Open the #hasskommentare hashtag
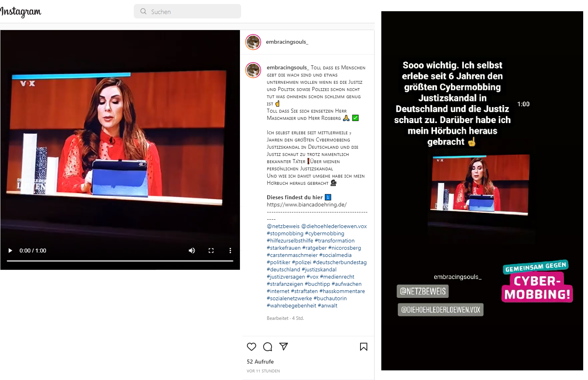The image size is (588, 380). point(342,291)
